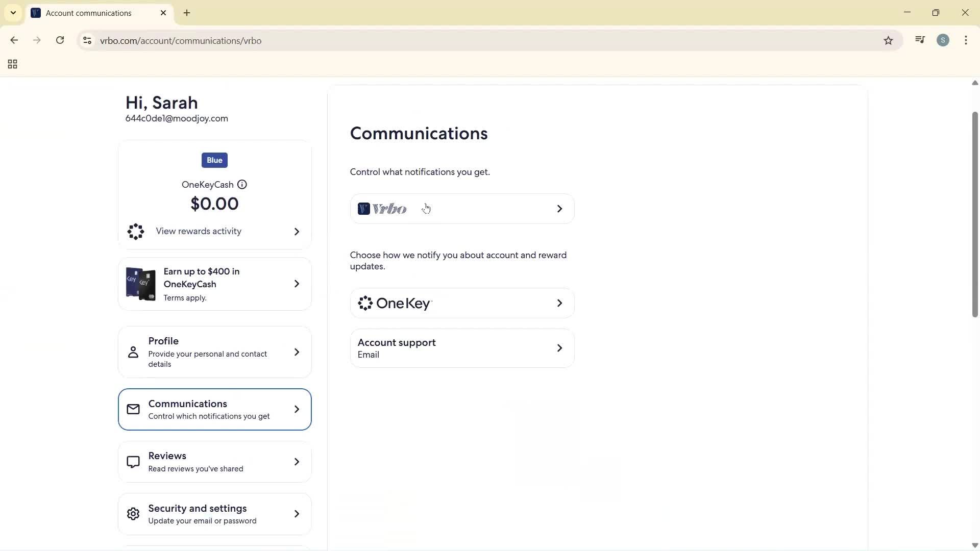This screenshot has height=551, width=980.
Task: Click the Reviews speech bubble icon
Action: point(133,461)
